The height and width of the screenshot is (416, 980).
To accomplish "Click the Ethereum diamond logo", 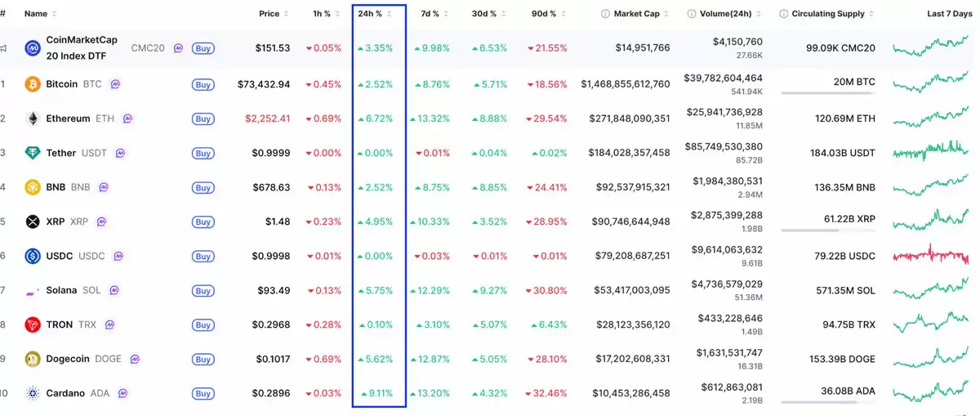I will [33, 119].
